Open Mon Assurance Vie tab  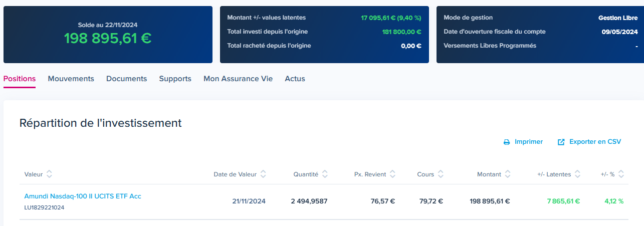click(x=238, y=79)
